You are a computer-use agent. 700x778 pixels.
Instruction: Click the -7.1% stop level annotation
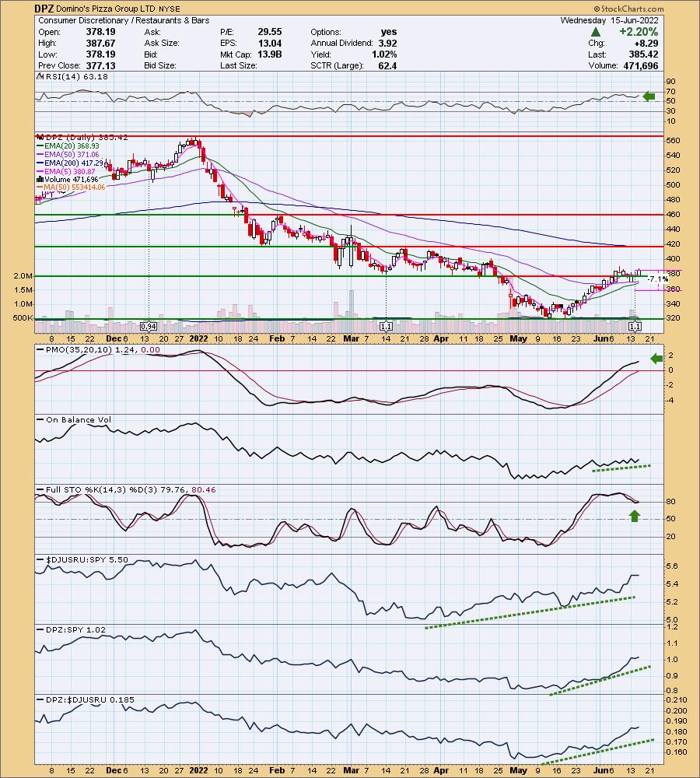coord(658,279)
